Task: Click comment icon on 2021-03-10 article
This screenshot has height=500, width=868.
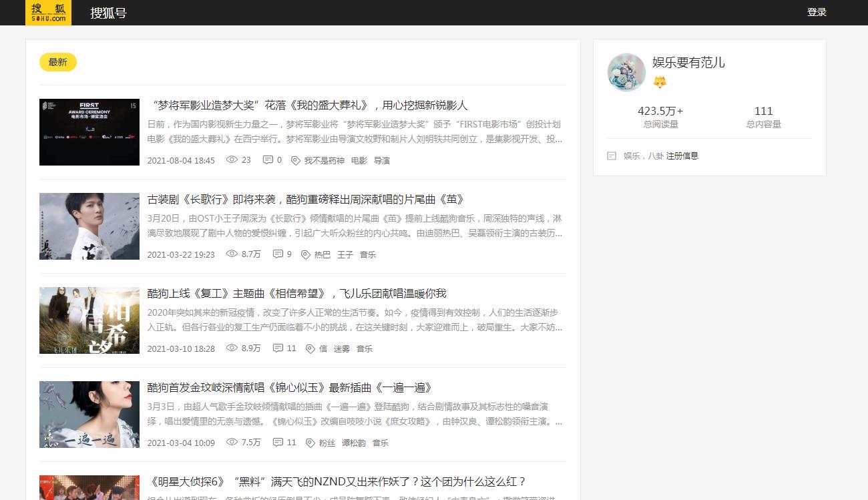Action: tap(278, 348)
